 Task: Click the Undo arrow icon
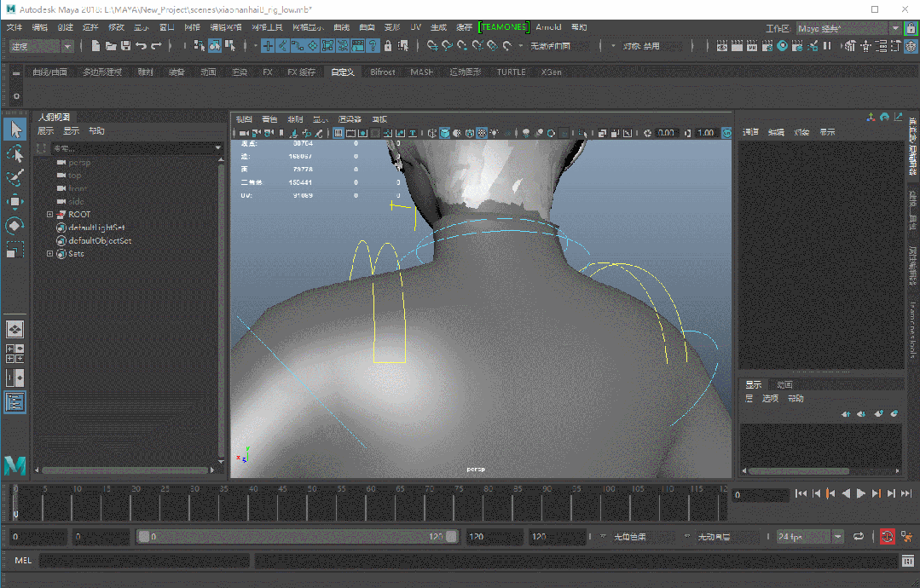pyautogui.click(x=141, y=46)
